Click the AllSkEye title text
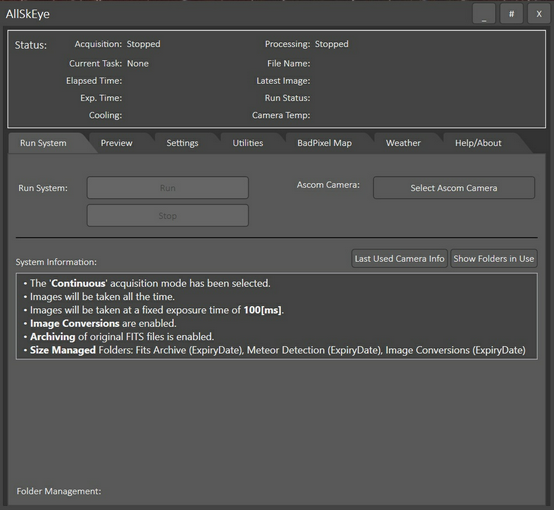 pos(28,14)
